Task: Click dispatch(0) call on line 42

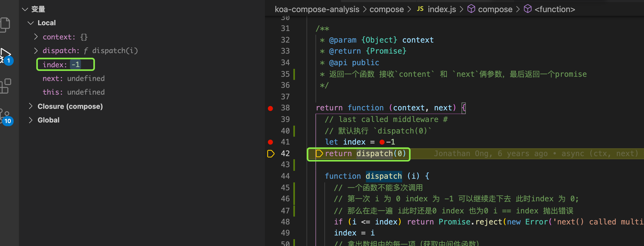Action: 381,153
